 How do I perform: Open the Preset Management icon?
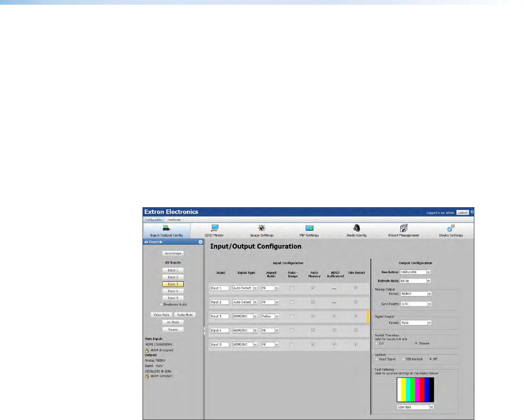(x=404, y=228)
